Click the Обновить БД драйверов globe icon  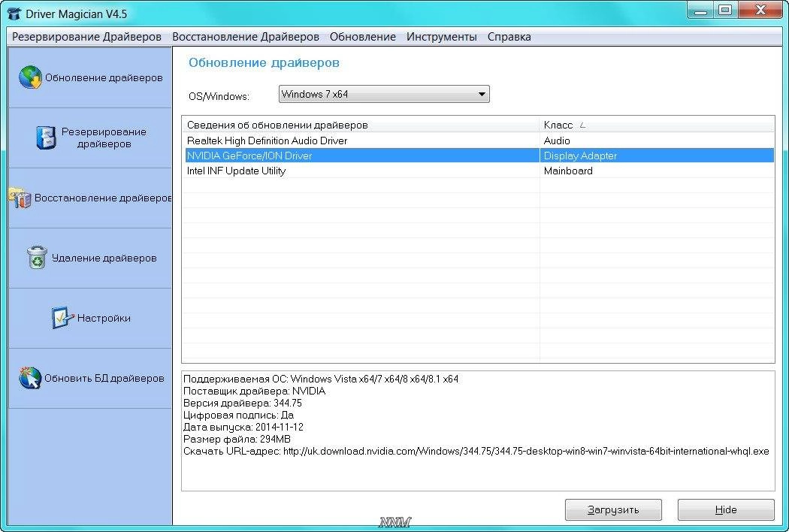[30, 377]
